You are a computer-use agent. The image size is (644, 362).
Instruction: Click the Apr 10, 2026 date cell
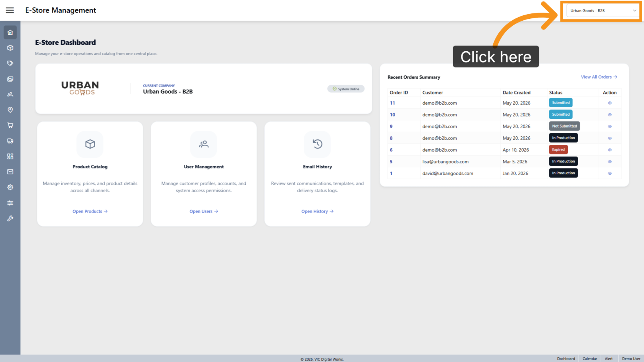(516, 150)
